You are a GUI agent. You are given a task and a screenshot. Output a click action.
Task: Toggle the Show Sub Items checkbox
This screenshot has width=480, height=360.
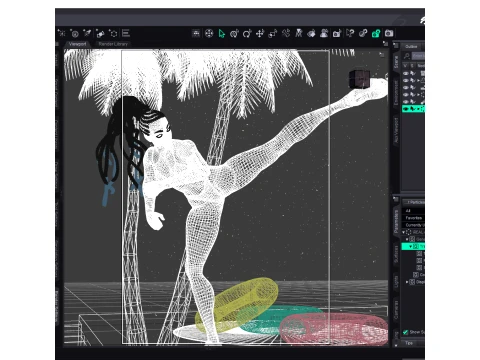pyautogui.click(x=406, y=332)
